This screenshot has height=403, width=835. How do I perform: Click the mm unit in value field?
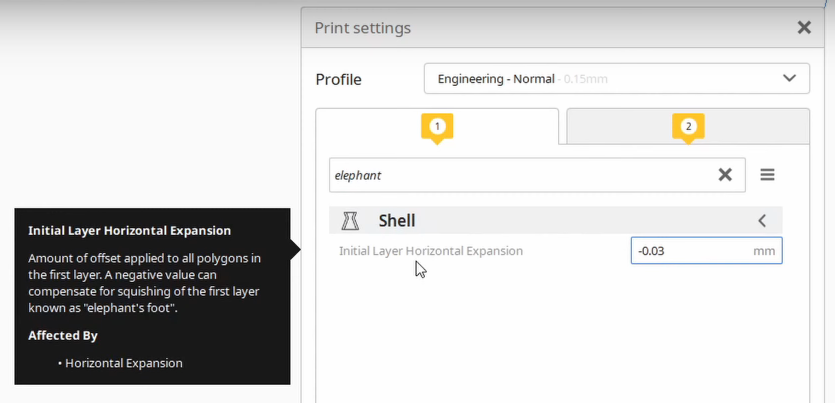tap(764, 251)
